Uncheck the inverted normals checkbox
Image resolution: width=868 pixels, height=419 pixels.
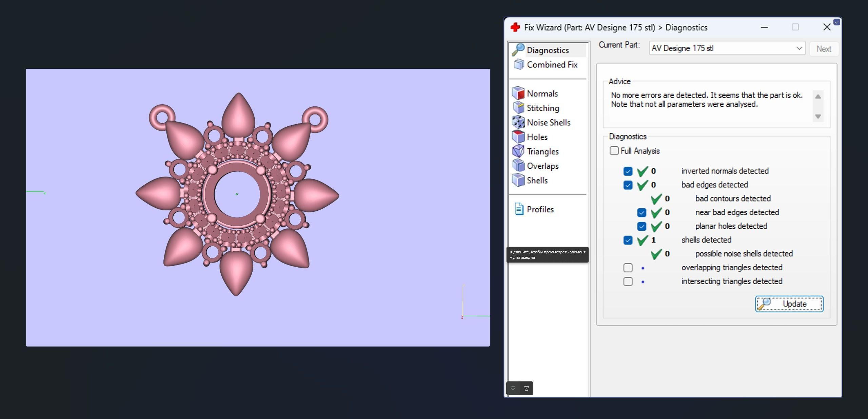pos(628,171)
